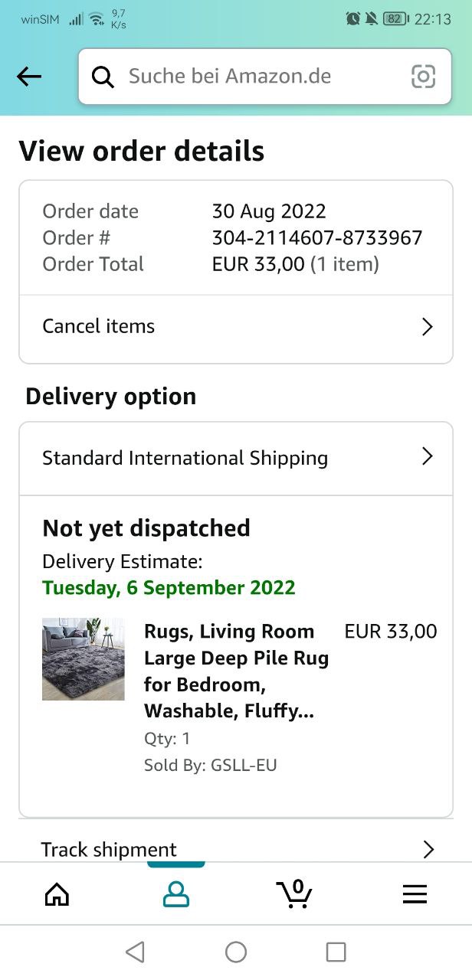
Task: Open Track shipment option
Action: [x=109, y=849]
